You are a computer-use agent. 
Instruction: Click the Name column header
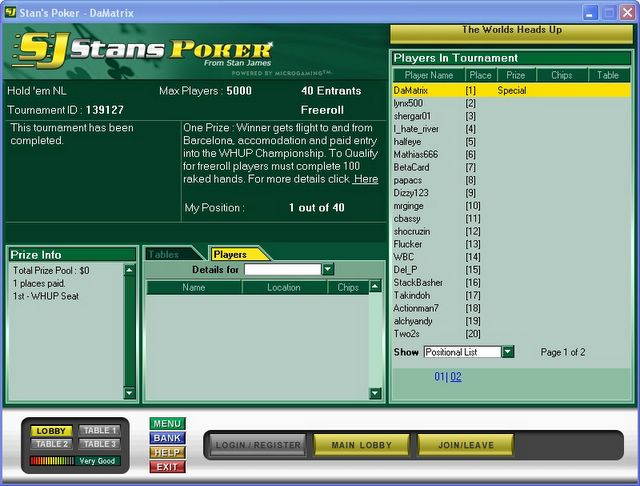[x=194, y=287]
